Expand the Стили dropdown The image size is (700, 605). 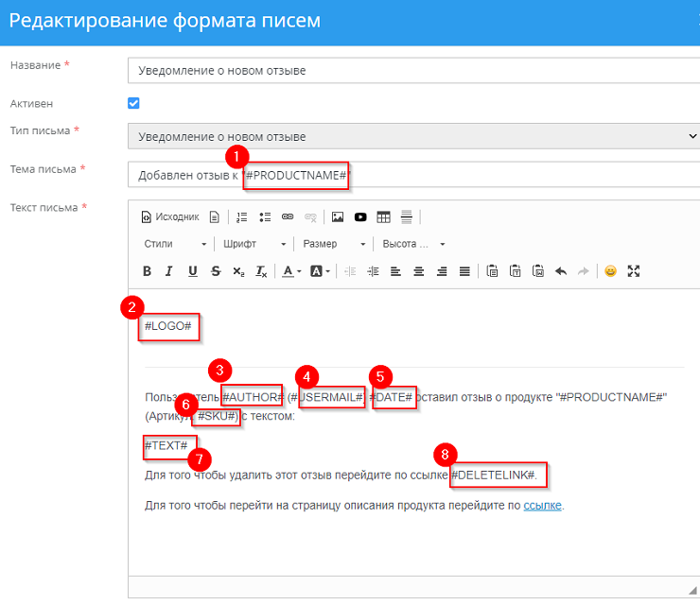[x=175, y=244]
